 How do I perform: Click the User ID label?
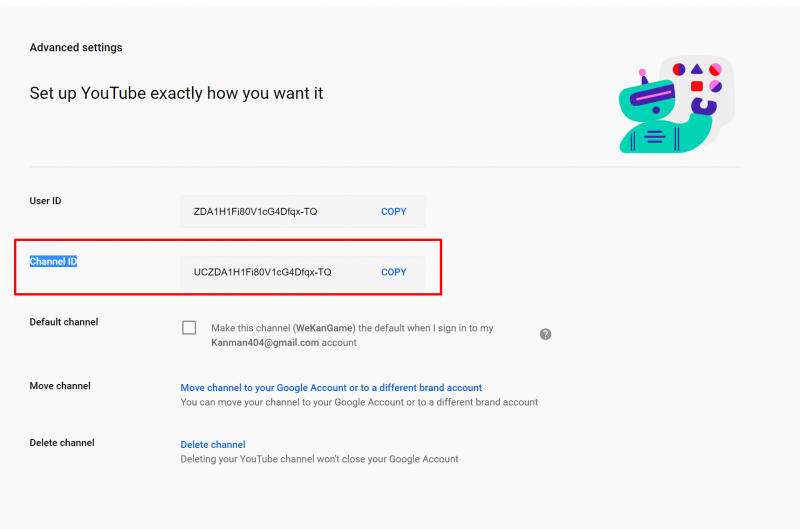click(45, 201)
